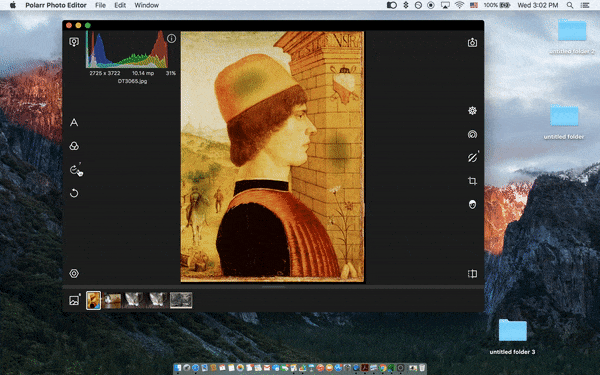
Task: Select the untitled folder on desktop
Action: (x=564, y=121)
